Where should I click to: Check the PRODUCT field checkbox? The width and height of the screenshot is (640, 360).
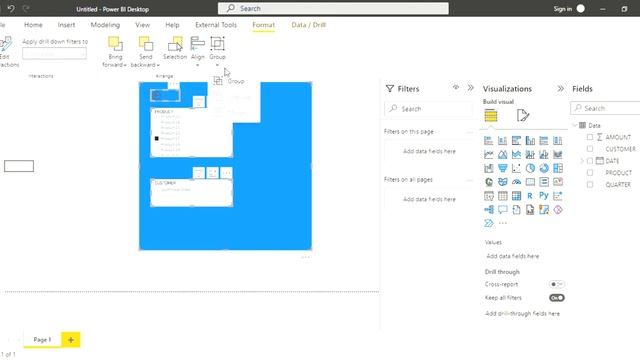click(x=590, y=173)
